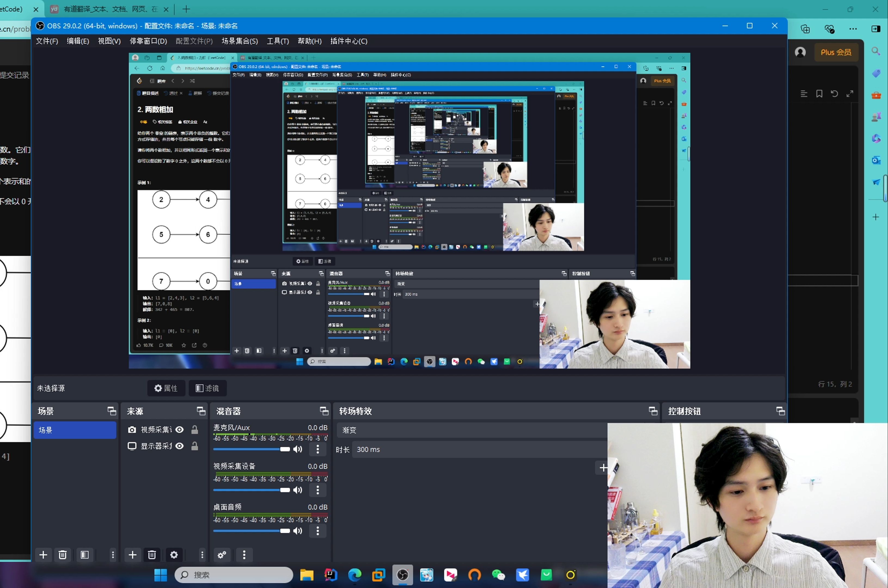Click the 属性 properties button
The image size is (888, 588).
pyautogui.click(x=166, y=388)
